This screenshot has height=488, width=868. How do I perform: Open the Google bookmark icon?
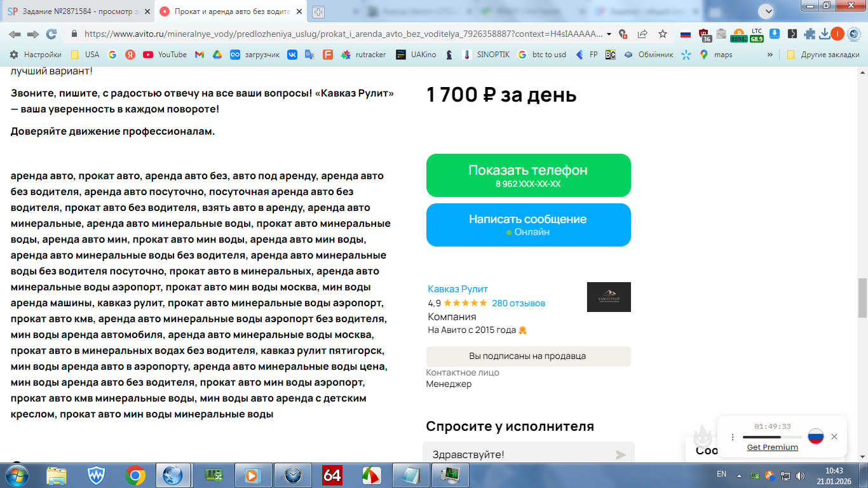tap(112, 55)
